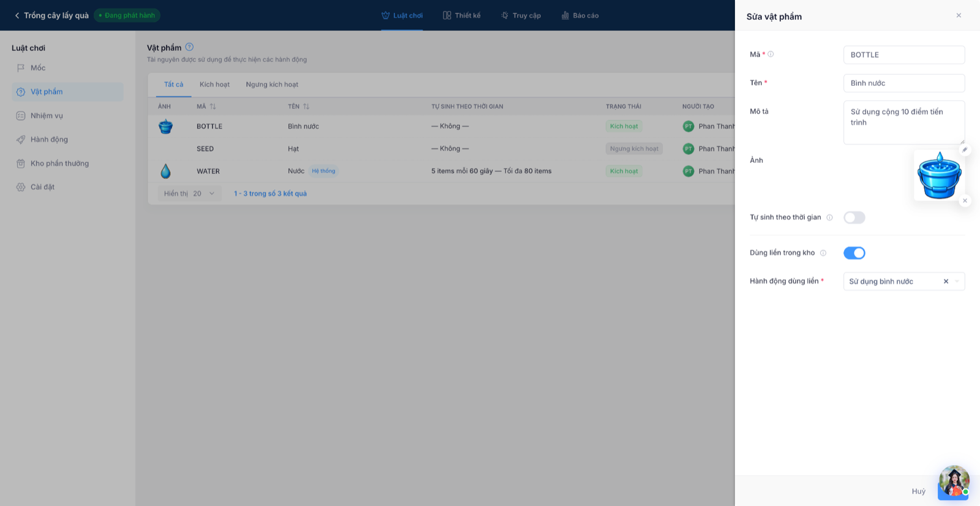Enable the Tự sinh theo thời gian switch
The image size is (980, 506).
(854, 217)
